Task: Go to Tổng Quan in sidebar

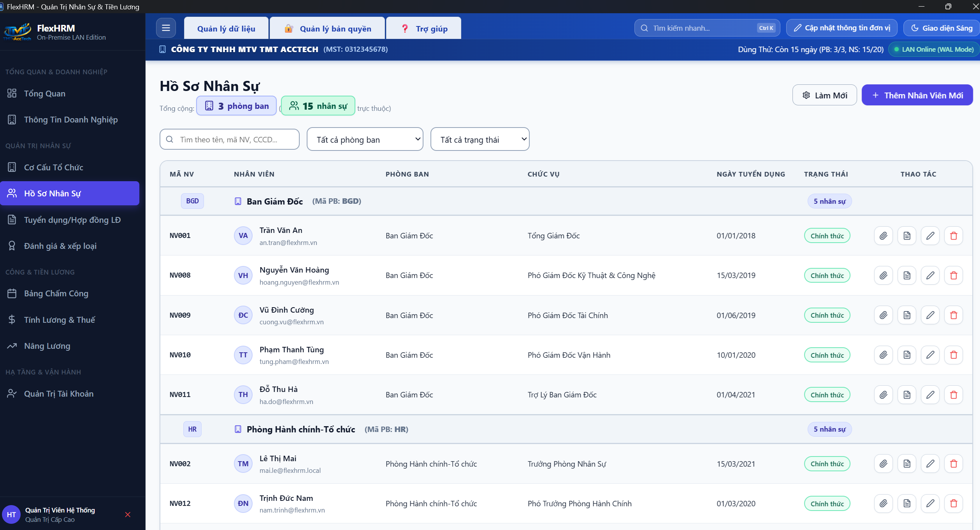Action: [x=70, y=93]
